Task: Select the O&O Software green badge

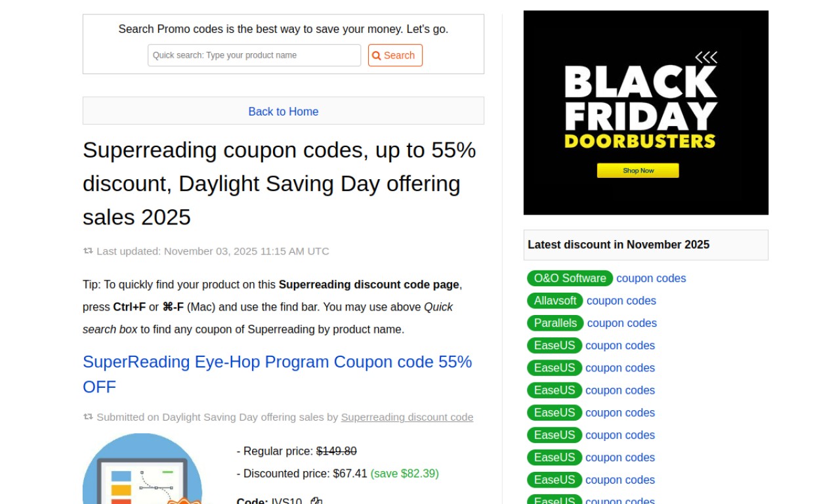Action: pyautogui.click(x=570, y=278)
